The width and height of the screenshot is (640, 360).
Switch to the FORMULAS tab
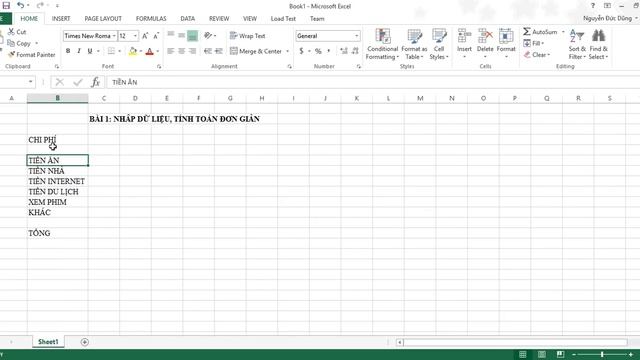[151, 19]
